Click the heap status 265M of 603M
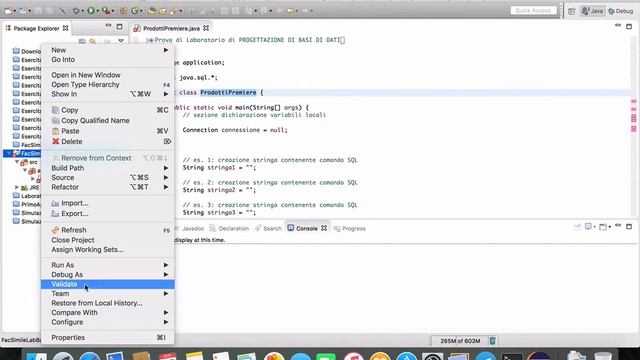 click(460, 341)
